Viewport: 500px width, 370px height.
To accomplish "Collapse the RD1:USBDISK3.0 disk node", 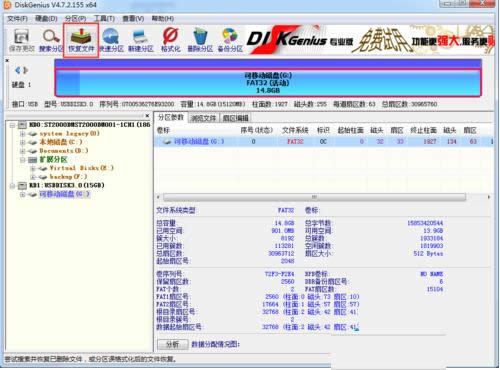I will 12,186.
